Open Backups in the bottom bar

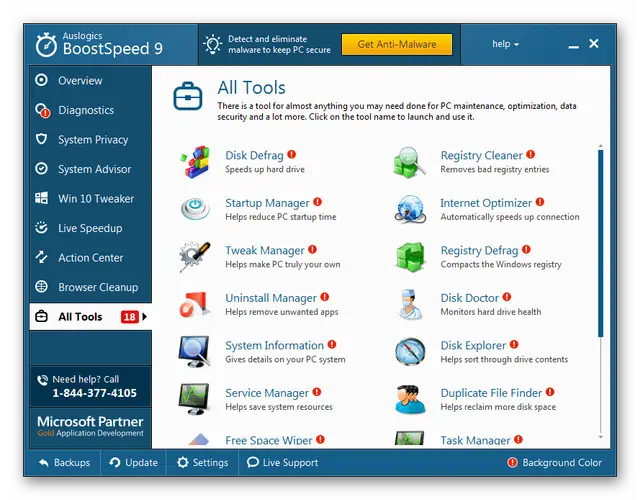click(64, 462)
